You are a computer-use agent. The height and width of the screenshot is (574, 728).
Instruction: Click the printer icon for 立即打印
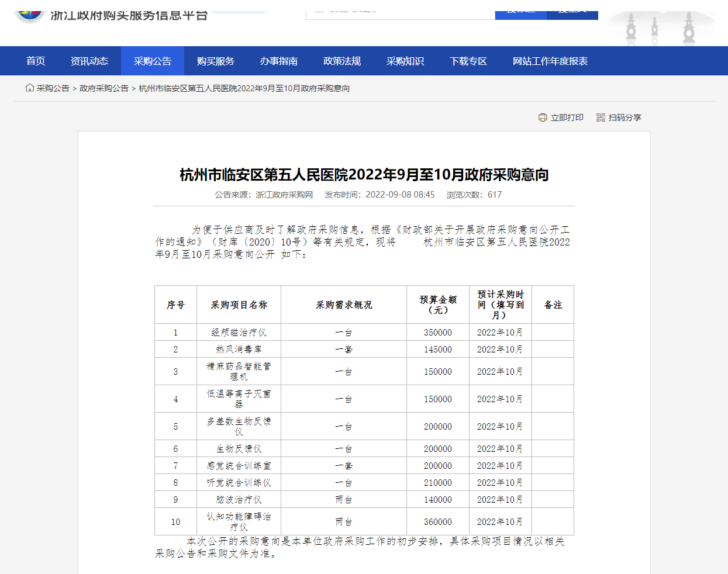543,117
